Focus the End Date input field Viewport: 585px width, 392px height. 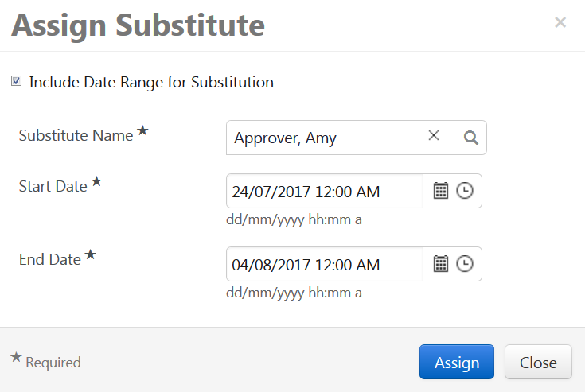tap(324, 264)
